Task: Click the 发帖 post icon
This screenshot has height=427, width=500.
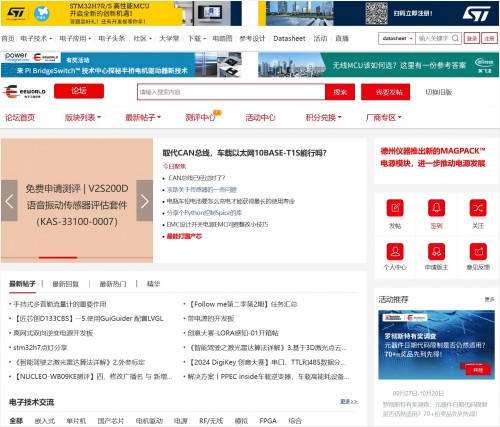Action: click(395, 208)
